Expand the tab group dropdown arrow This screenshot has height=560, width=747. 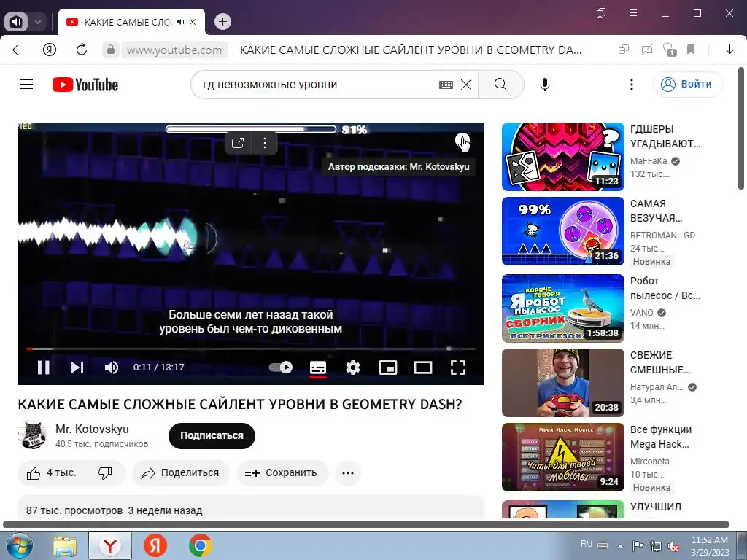click(38, 22)
